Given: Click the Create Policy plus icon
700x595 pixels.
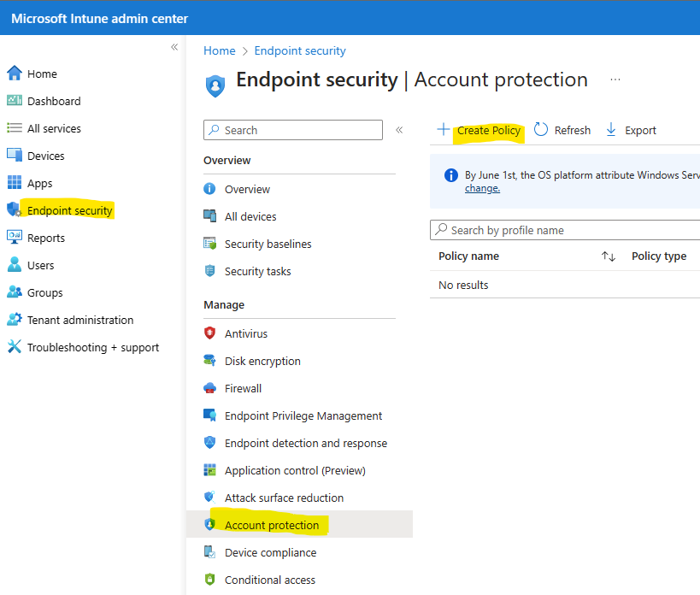Looking at the screenshot, I should coord(444,129).
